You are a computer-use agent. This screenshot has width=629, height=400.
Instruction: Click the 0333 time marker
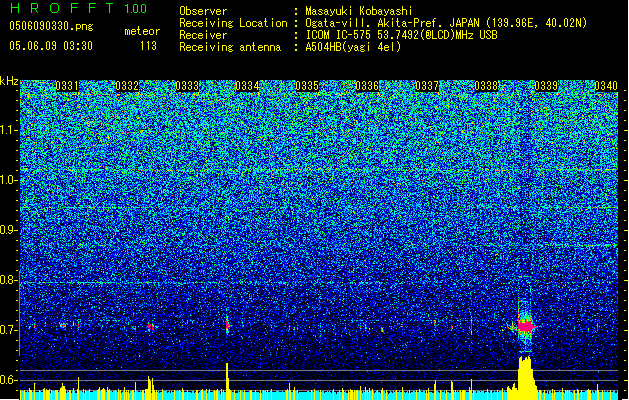[x=187, y=86]
